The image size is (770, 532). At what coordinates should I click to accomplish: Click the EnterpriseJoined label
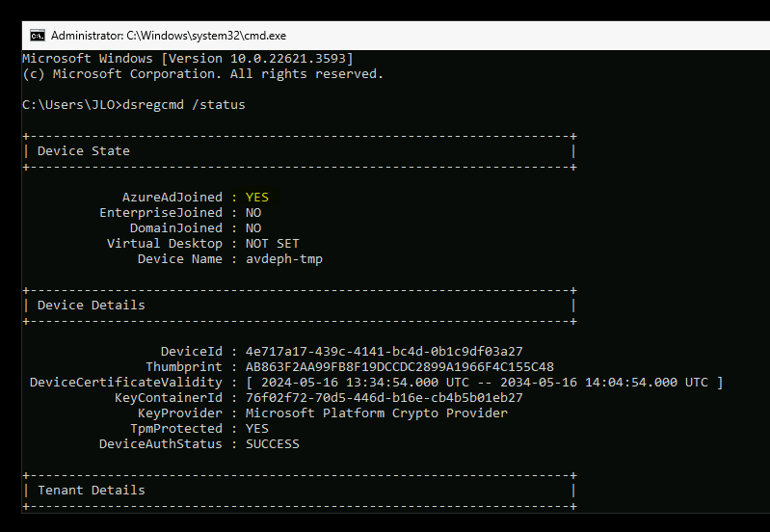(161, 213)
